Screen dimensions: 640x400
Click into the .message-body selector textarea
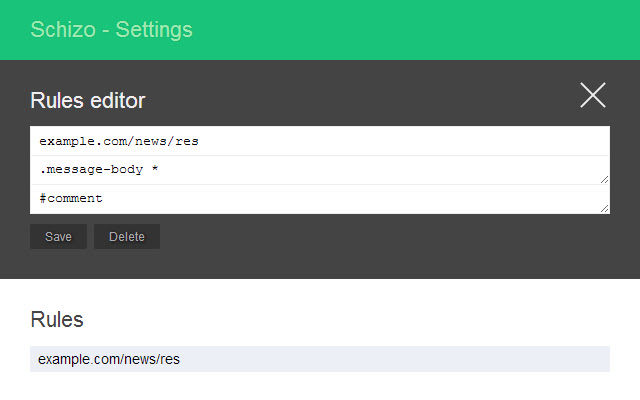320,170
